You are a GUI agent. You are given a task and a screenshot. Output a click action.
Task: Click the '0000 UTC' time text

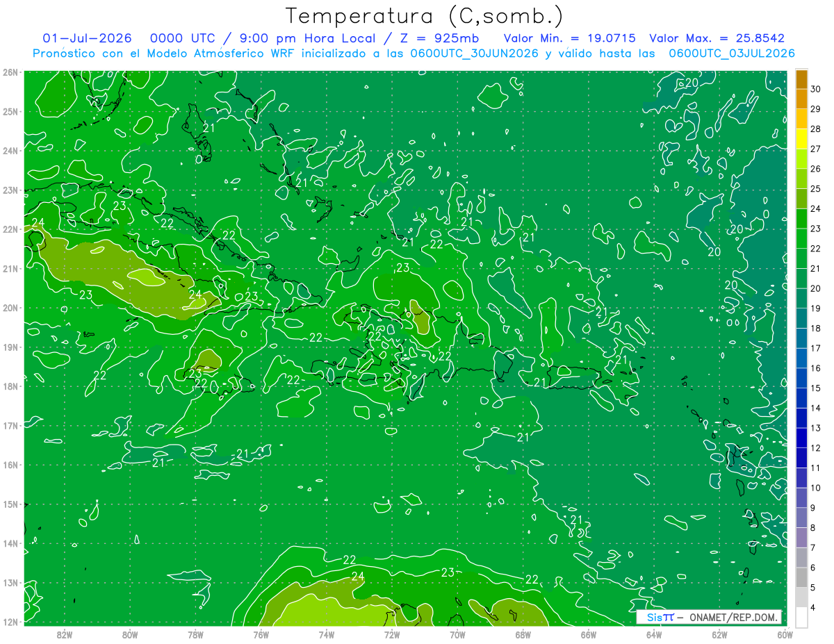tap(182, 38)
